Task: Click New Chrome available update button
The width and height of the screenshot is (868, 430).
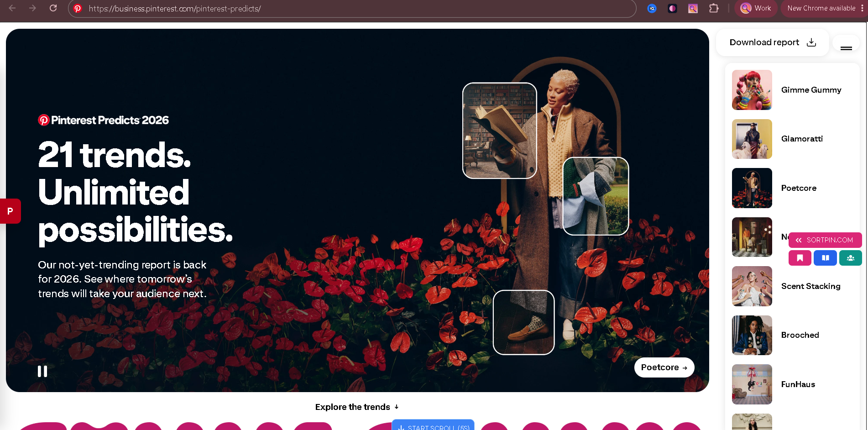Action: (821, 8)
